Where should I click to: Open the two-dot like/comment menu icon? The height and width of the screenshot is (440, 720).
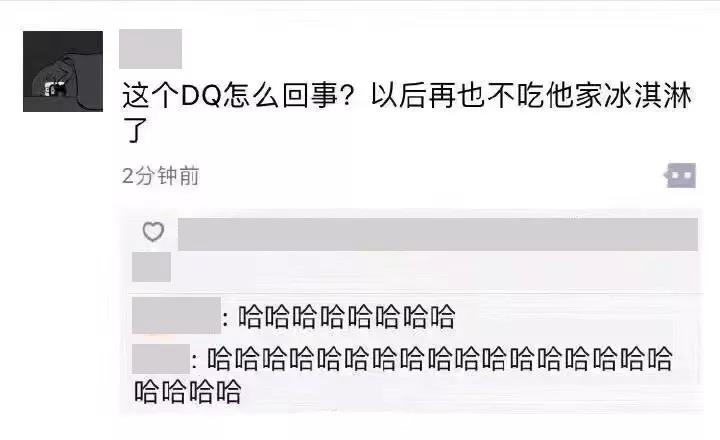tap(680, 175)
